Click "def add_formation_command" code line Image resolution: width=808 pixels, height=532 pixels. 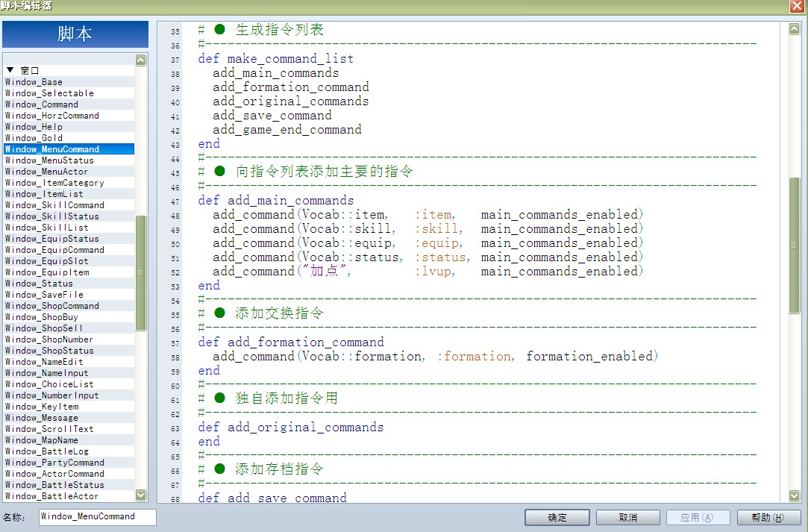click(x=291, y=342)
